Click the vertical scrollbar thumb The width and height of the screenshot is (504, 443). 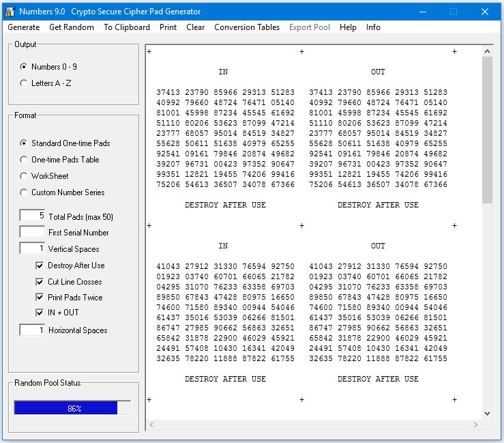click(487, 130)
